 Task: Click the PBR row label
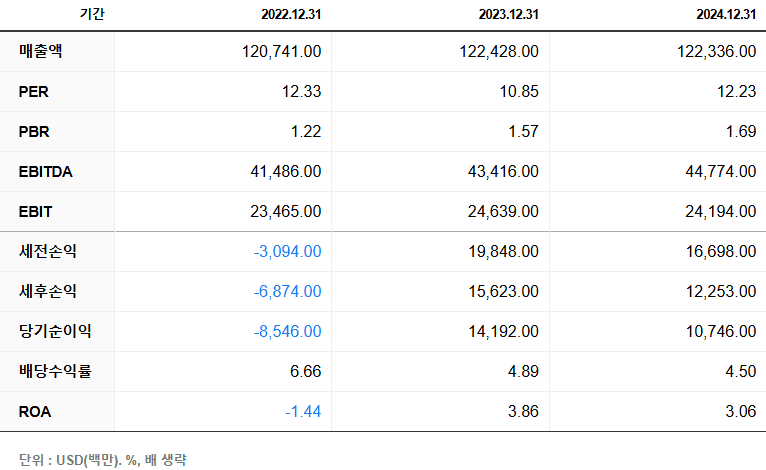coord(34,131)
